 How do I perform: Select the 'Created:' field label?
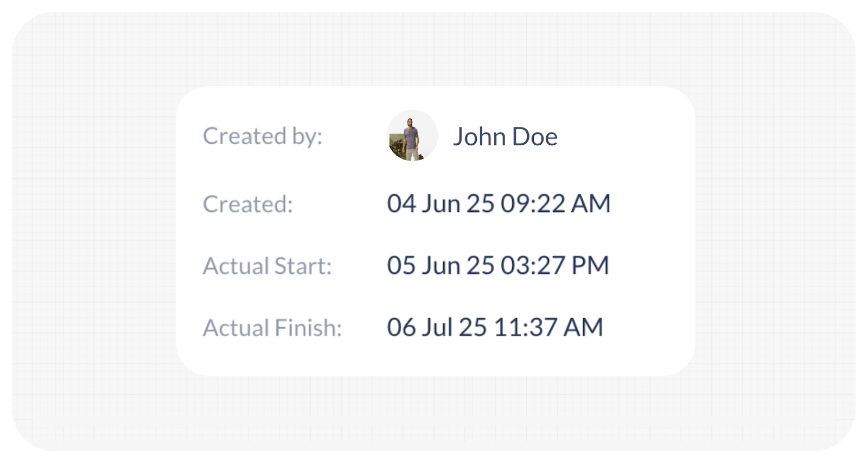pyautogui.click(x=248, y=204)
